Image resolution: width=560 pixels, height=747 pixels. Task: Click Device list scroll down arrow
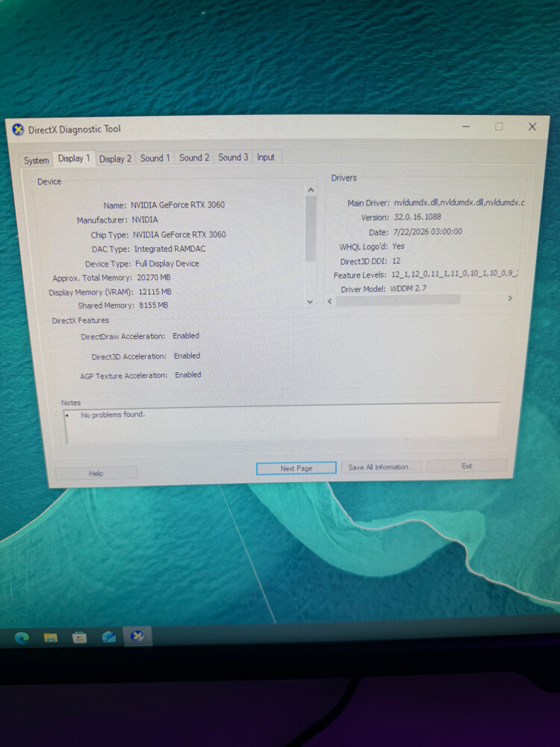[310, 302]
